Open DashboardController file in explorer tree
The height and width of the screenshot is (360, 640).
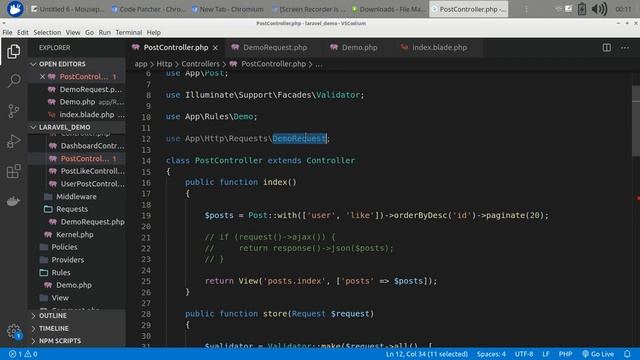pos(77,146)
